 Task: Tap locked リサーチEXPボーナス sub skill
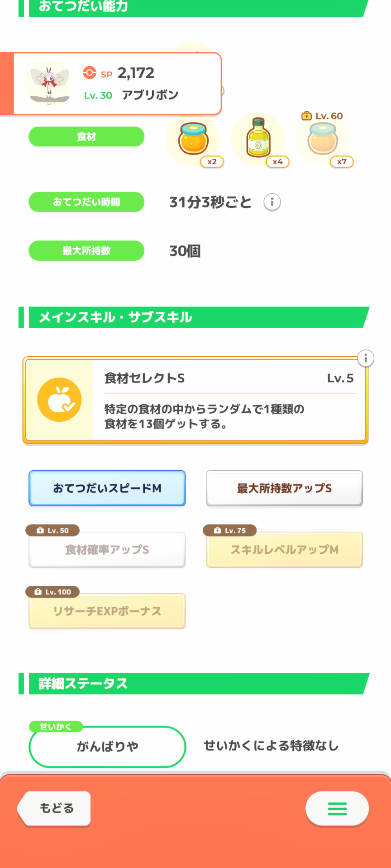(107, 611)
